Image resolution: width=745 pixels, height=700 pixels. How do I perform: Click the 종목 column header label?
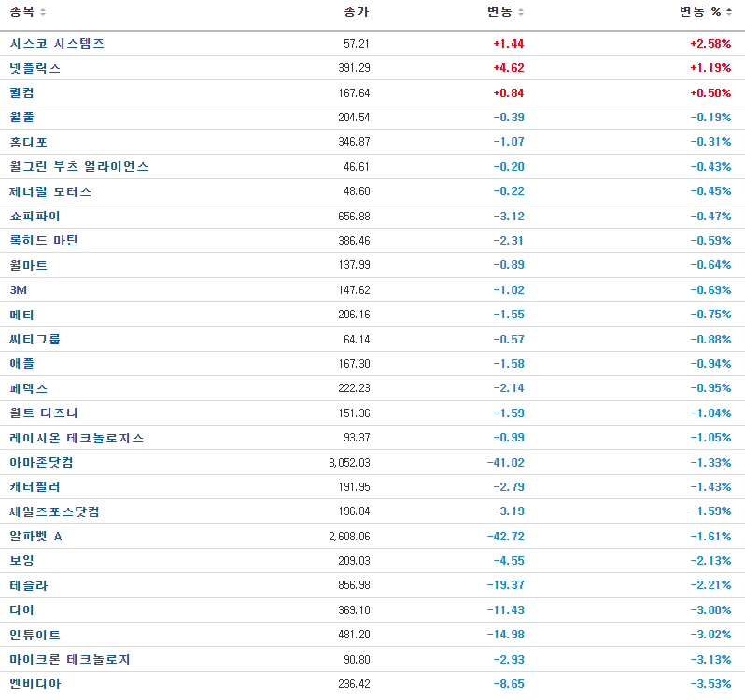[21, 12]
